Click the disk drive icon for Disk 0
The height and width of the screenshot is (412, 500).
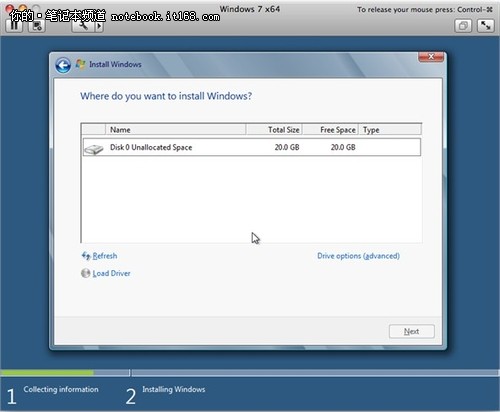(x=94, y=149)
